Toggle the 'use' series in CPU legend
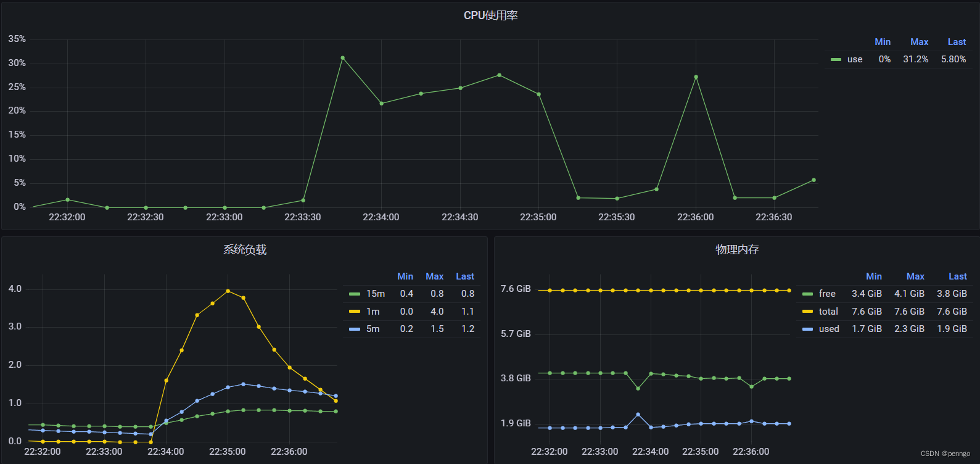 point(855,59)
